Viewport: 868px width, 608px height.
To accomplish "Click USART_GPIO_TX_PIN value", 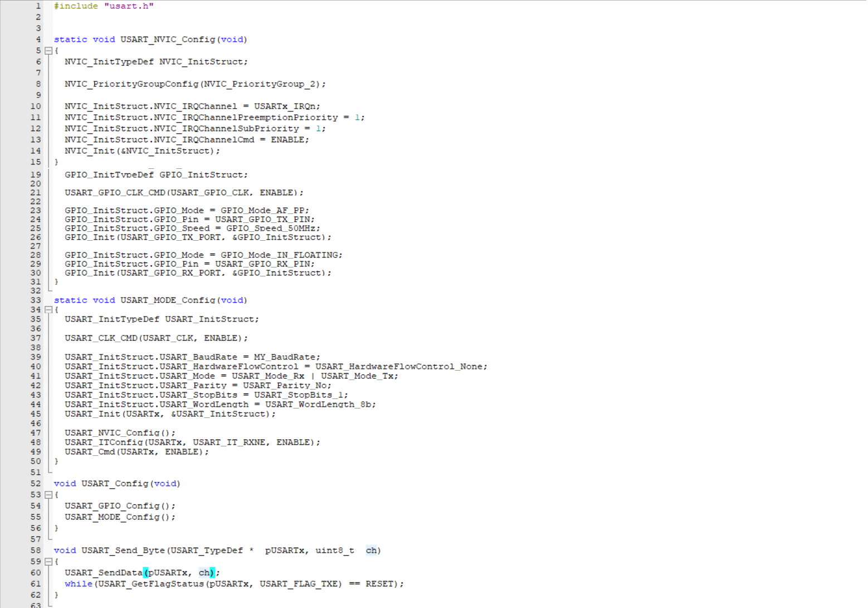I will click(x=262, y=220).
